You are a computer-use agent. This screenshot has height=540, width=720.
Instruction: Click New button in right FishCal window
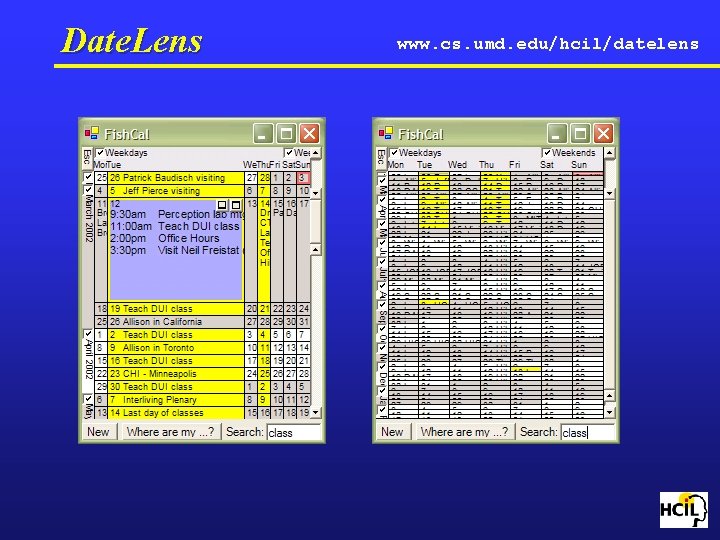click(x=392, y=432)
